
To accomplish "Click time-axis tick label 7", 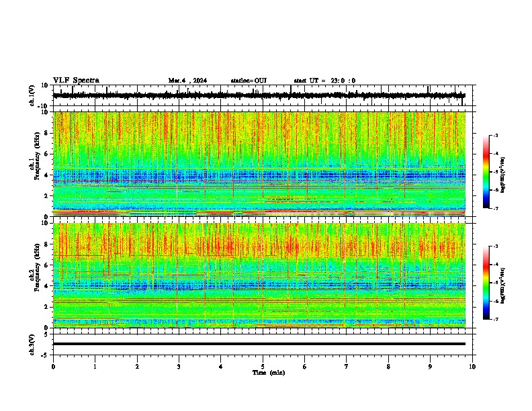I will [347, 367].
